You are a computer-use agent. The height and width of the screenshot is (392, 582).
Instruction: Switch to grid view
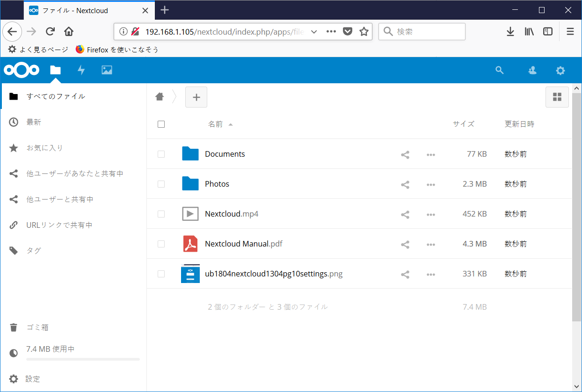[557, 97]
